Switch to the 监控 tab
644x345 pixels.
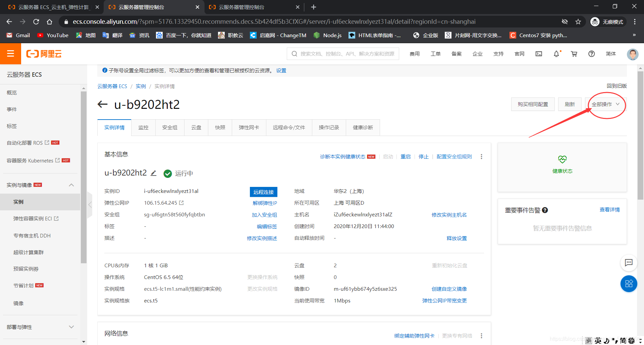[143, 127]
